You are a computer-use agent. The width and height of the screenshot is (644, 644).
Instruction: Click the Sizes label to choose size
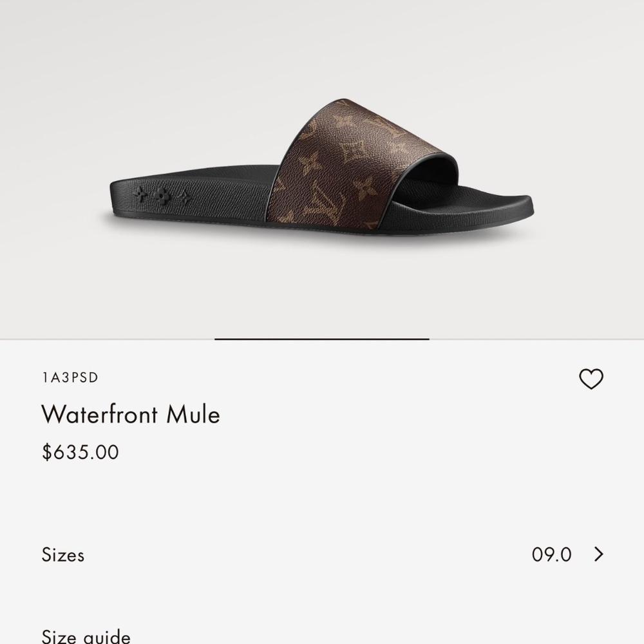click(x=63, y=554)
